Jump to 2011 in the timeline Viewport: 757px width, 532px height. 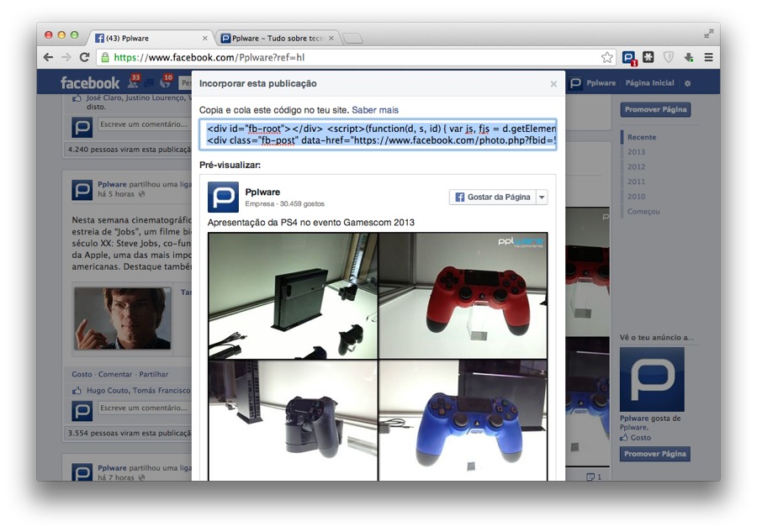pyautogui.click(x=636, y=182)
